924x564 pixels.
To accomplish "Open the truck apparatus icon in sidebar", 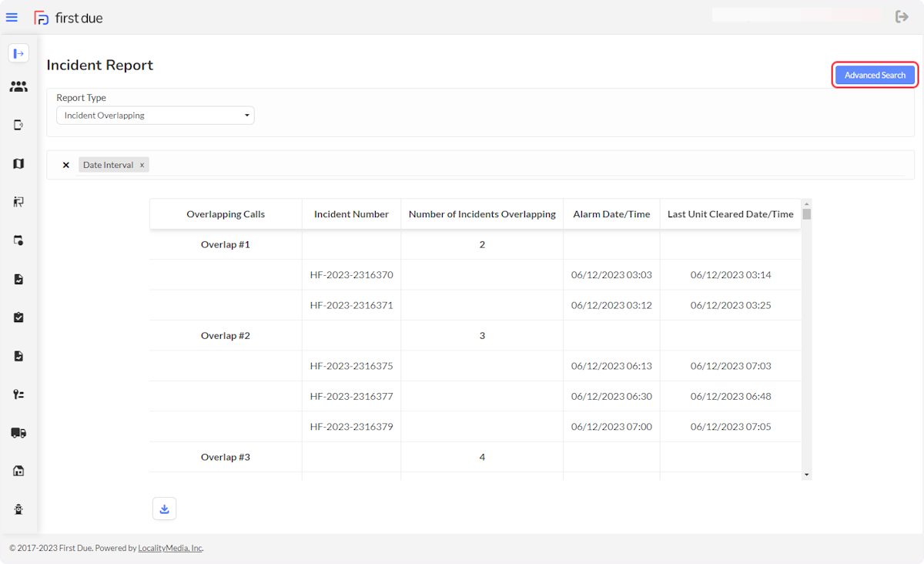I will coord(18,433).
